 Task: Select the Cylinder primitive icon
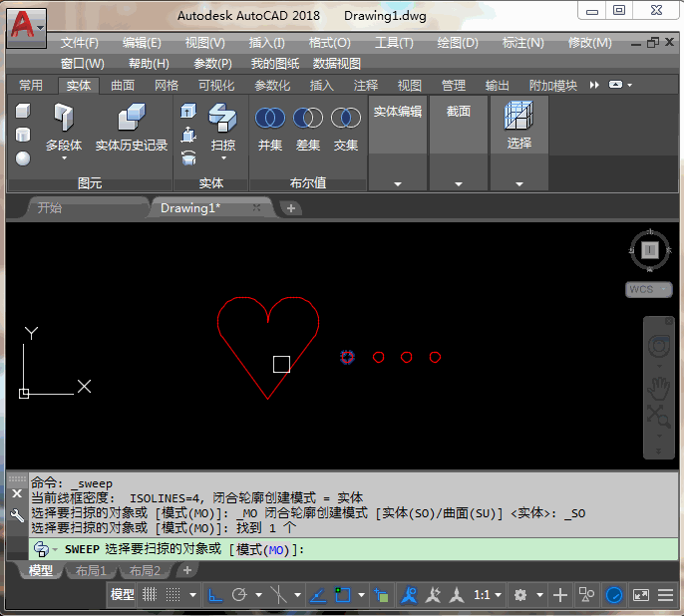tap(23, 135)
